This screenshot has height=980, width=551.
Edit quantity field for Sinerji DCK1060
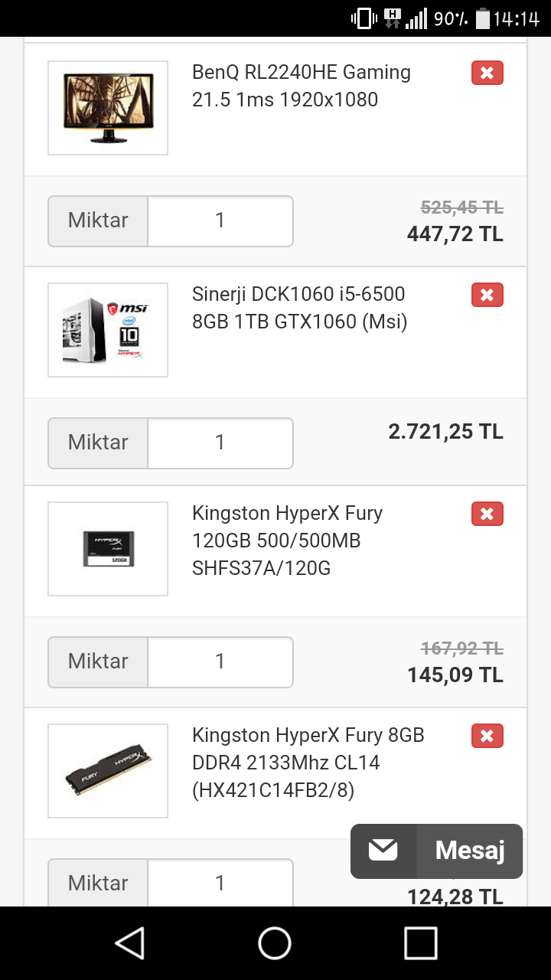(x=220, y=443)
